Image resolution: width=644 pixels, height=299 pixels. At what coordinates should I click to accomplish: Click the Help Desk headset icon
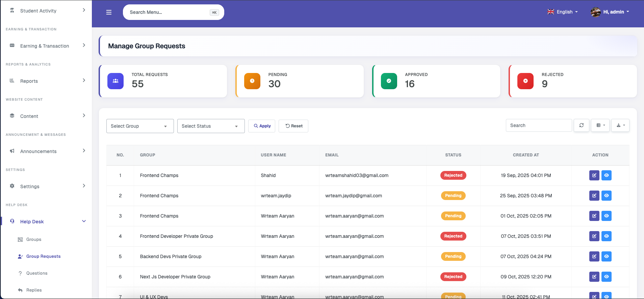(x=12, y=221)
